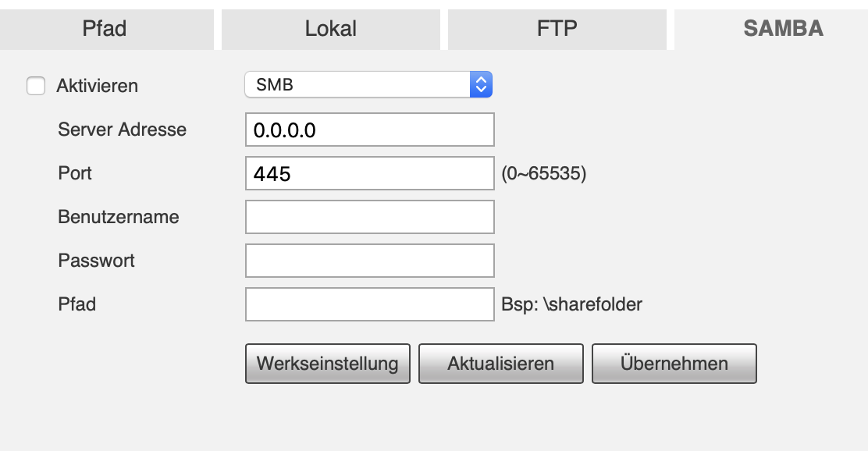Click the dropdown chevron next to SMB
868x451 pixels.
pos(481,83)
